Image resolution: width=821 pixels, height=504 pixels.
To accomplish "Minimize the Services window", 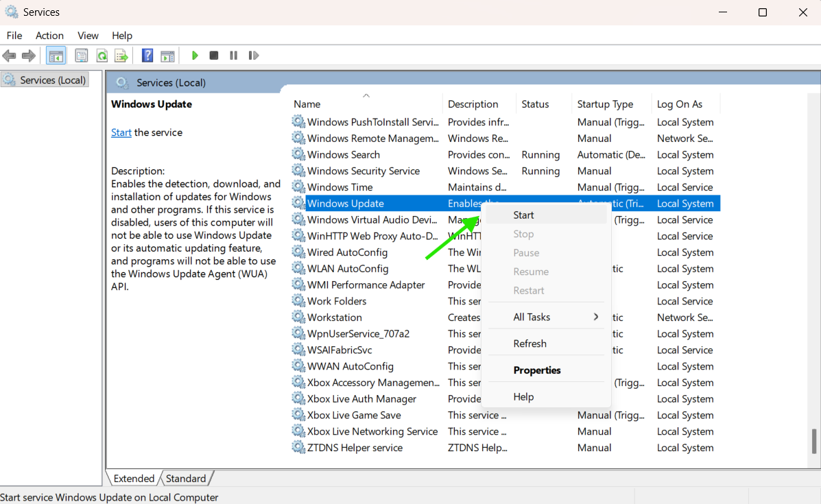I will coord(722,12).
